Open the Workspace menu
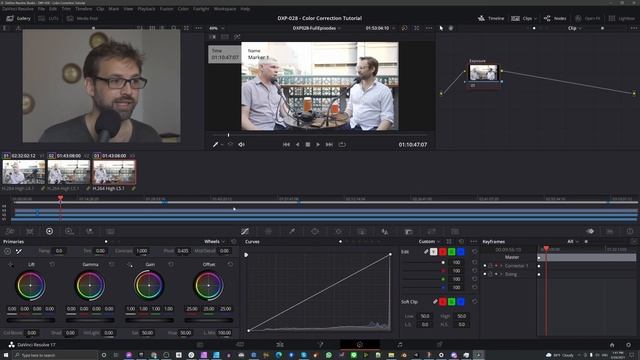The height and width of the screenshot is (360, 640). [224, 9]
